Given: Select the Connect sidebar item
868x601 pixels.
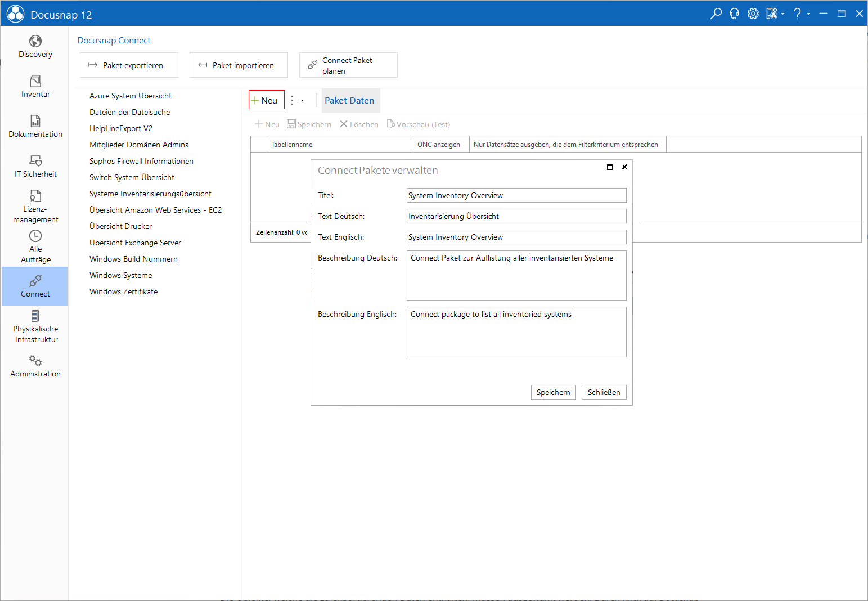Looking at the screenshot, I should click(x=35, y=286).
